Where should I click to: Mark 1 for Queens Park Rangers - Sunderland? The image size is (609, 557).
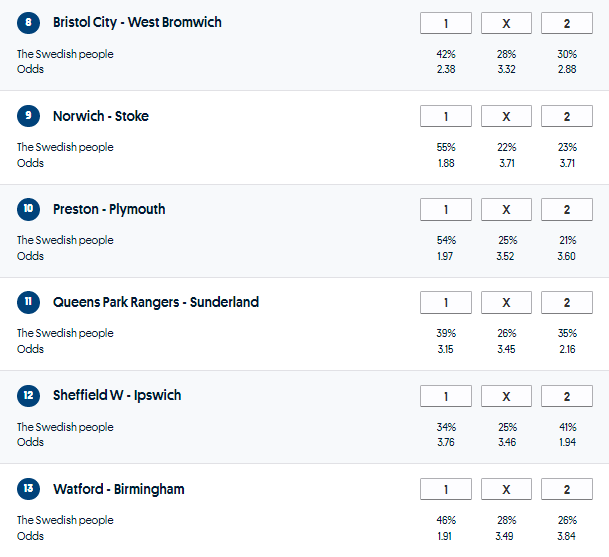(x=445, y=302)
